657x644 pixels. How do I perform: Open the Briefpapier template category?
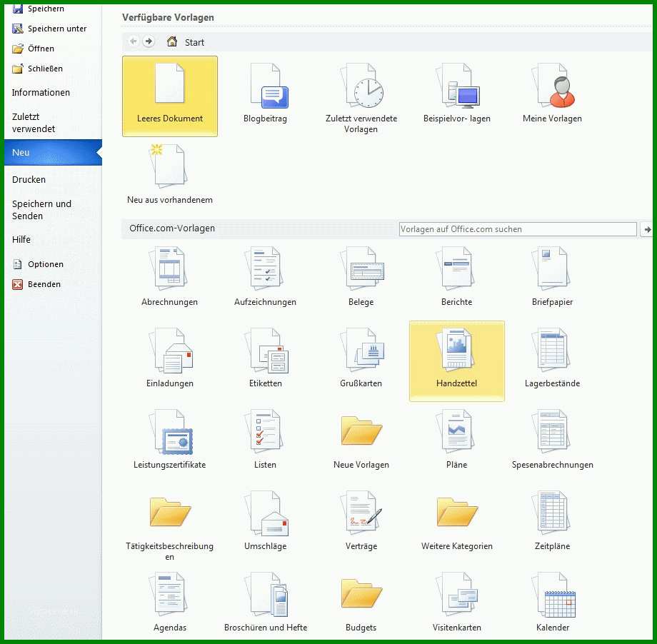coord(552,276)
